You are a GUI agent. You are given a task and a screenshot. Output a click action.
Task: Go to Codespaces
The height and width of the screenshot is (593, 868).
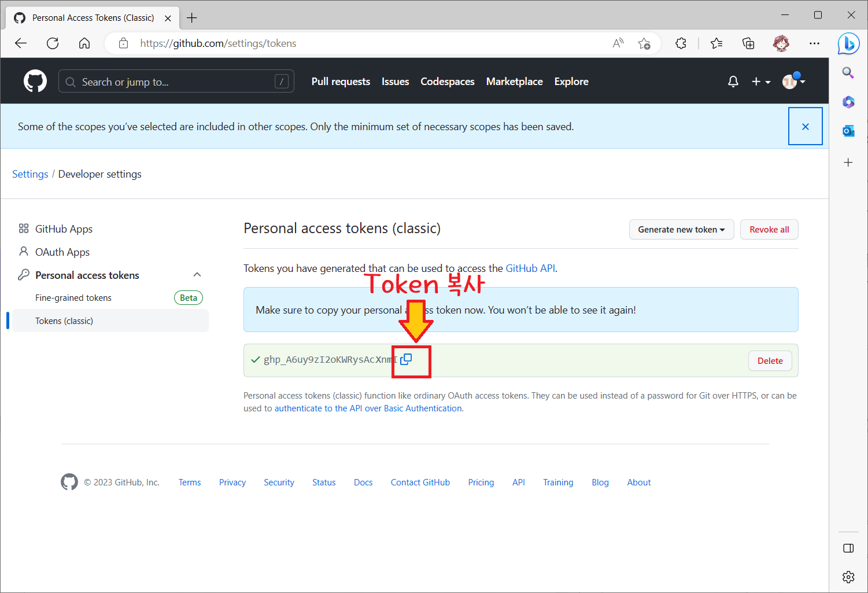pos(448,82)
